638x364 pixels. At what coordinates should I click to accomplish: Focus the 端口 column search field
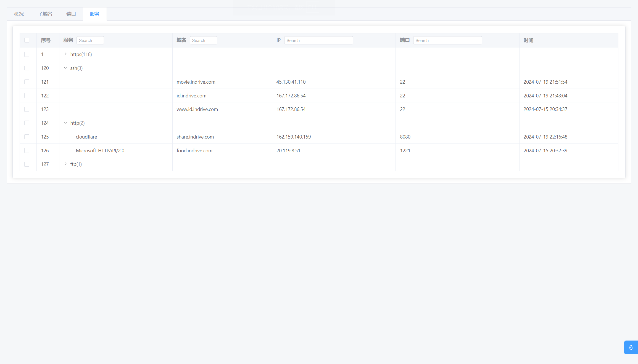click(447, 40)
